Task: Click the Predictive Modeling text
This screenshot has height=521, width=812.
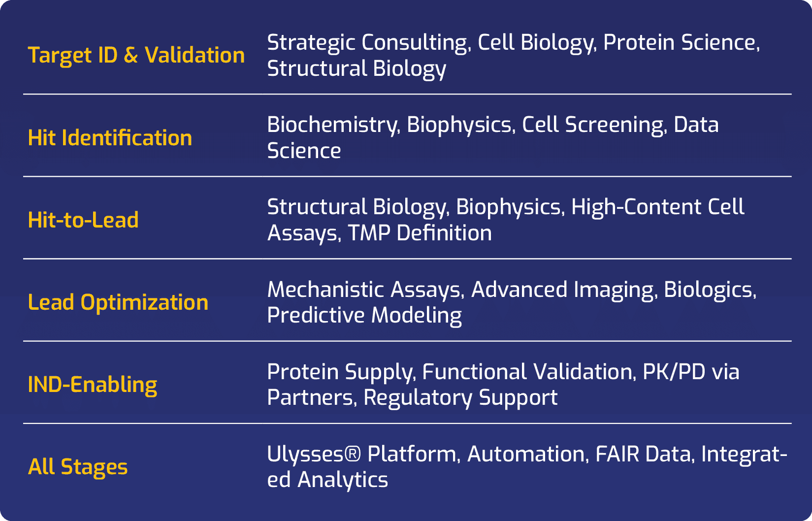Action: (364, 315)
